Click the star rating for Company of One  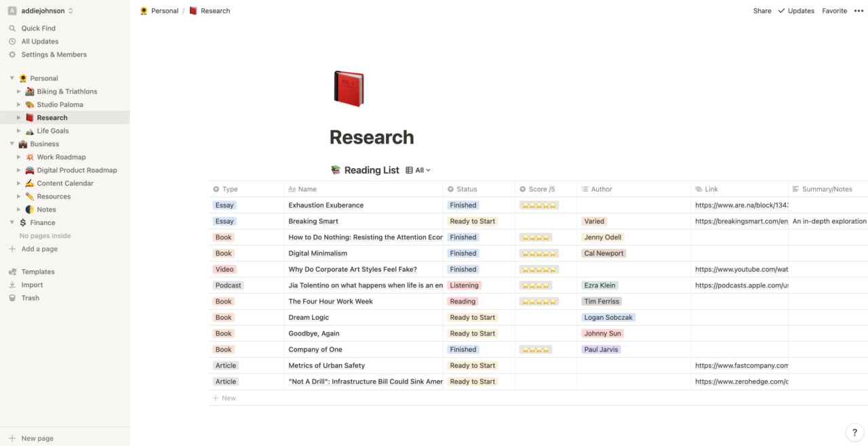(536, 349)
